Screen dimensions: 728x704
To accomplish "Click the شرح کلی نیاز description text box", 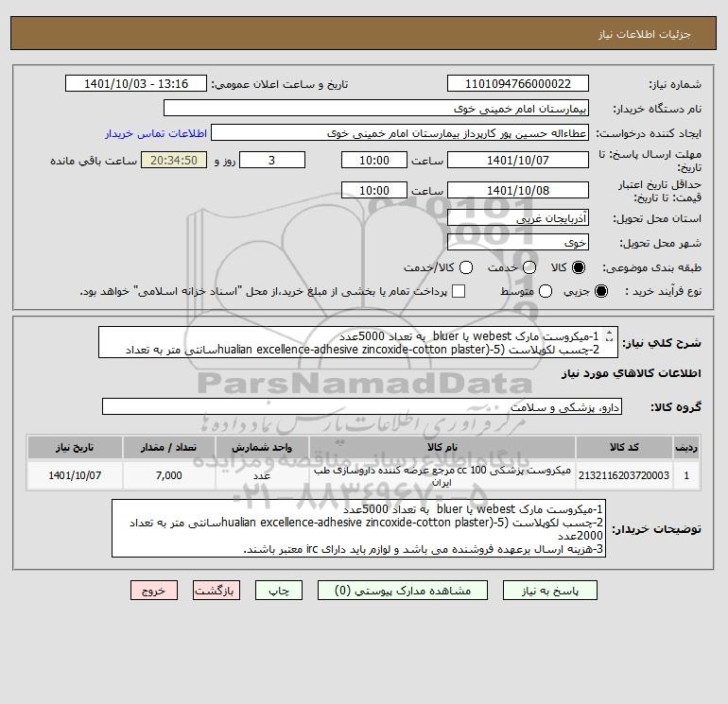I will pos(358,342).
